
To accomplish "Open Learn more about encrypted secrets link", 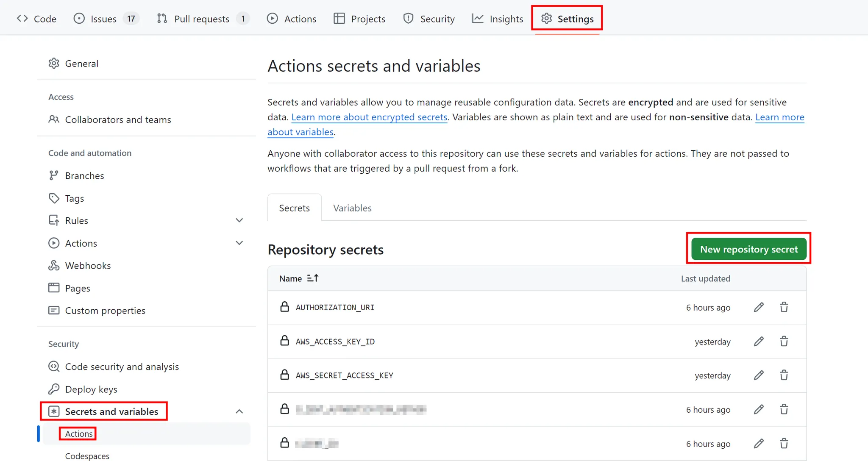I will 369,117.
